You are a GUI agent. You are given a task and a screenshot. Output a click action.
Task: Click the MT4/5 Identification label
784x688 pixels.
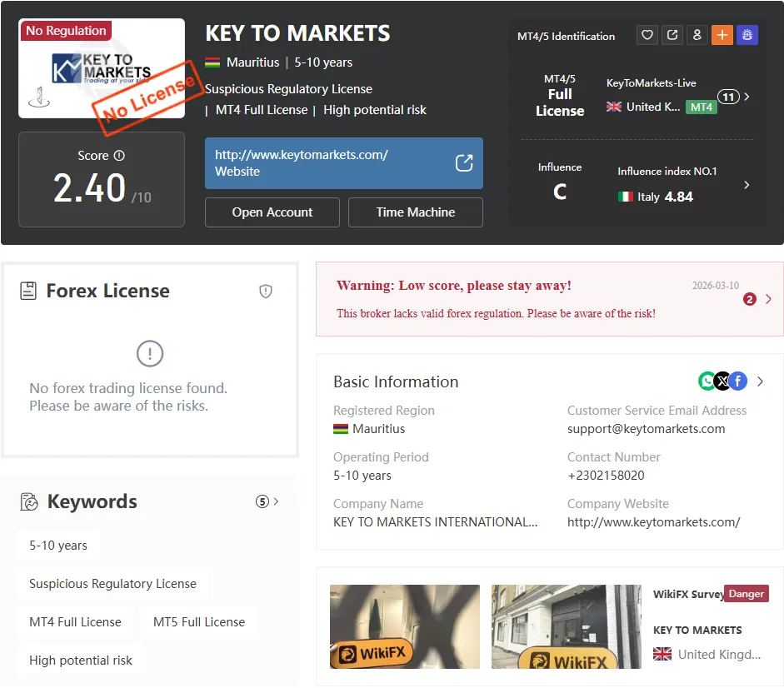(566, 36)
